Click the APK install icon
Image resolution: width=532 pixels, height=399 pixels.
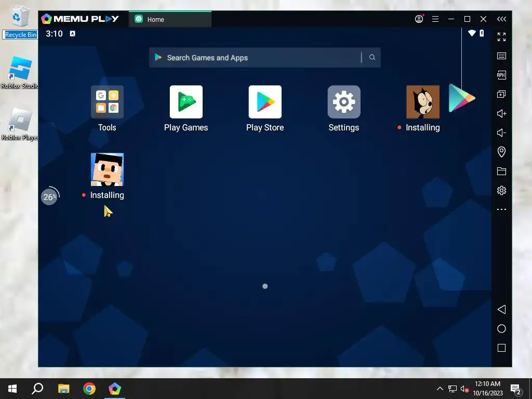501,75
